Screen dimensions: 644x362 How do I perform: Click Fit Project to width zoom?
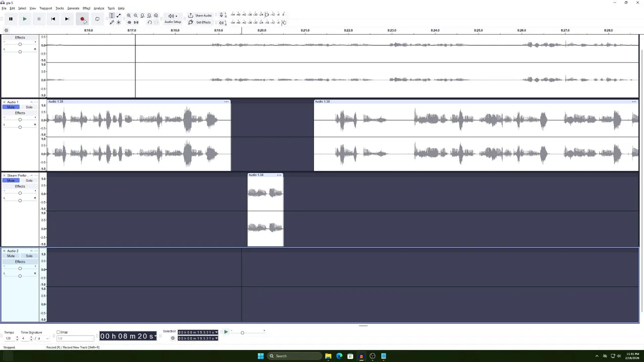(x=149, y=16)
